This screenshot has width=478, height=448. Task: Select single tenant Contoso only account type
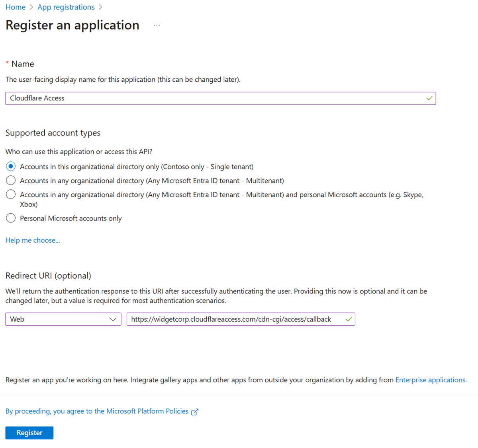(10, 166)
